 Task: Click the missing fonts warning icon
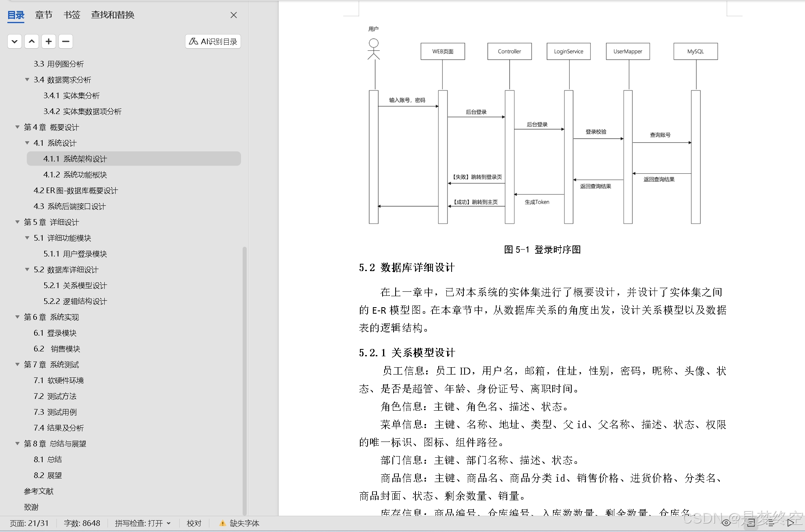pos(222,523)
